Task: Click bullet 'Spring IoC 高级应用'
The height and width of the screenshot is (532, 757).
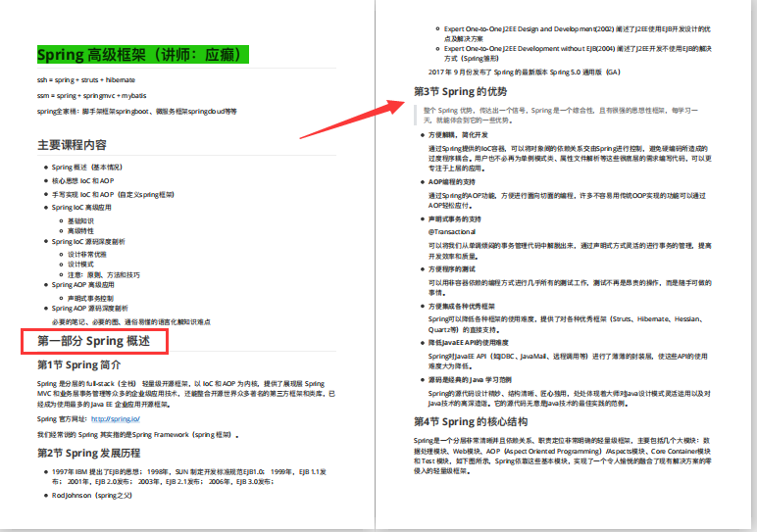Action: tap(81, 208)
